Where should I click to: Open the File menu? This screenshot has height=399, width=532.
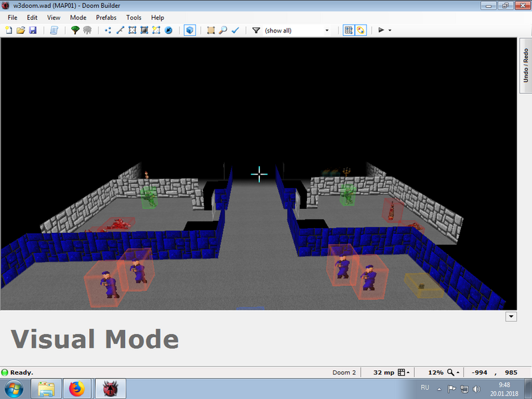[x=13, y=17]
